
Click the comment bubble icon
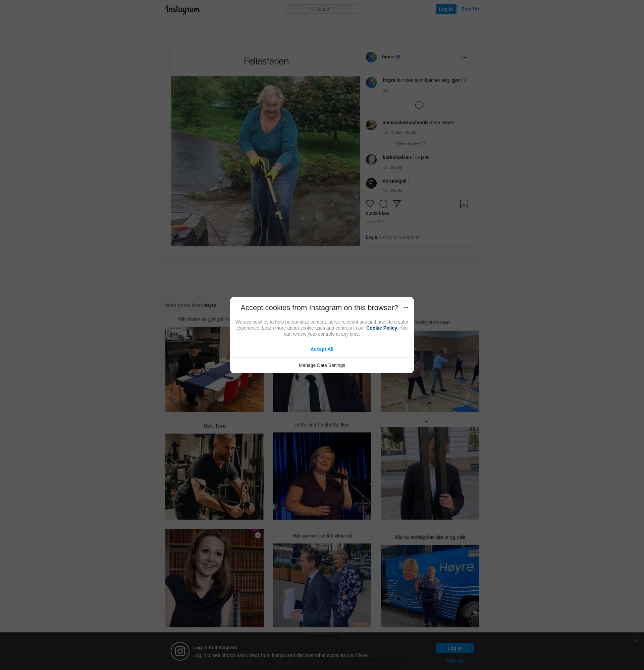pyautogui.click(x=383, y=204)
